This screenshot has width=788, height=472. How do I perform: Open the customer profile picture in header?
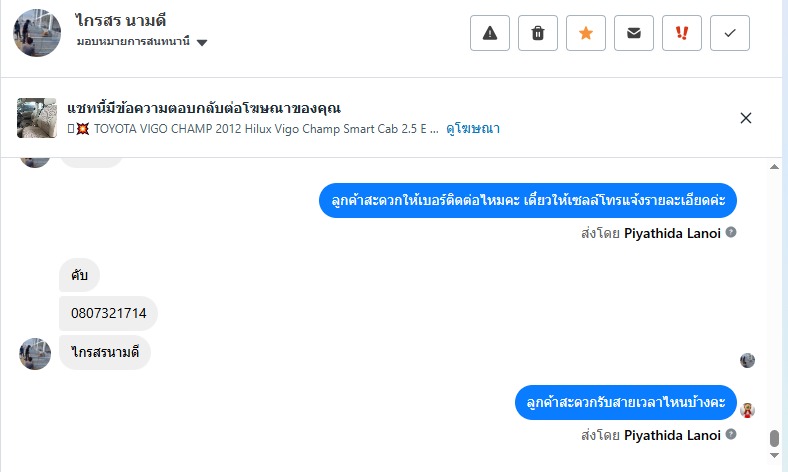38,32
